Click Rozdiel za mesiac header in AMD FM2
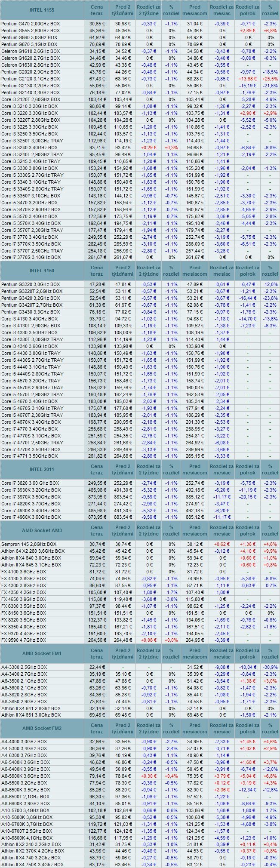This screenshot has width=280, height=868. [222, 728]
